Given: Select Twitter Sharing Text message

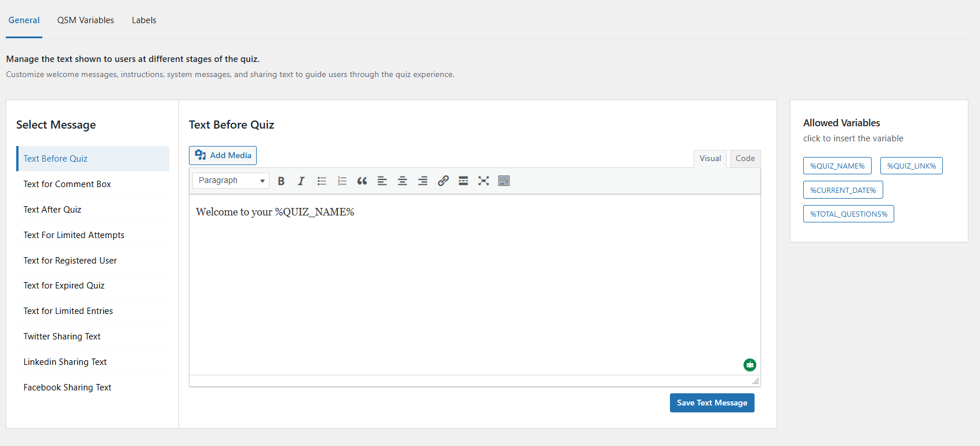Looking at the screenshot, I should (x=93, y=337).
